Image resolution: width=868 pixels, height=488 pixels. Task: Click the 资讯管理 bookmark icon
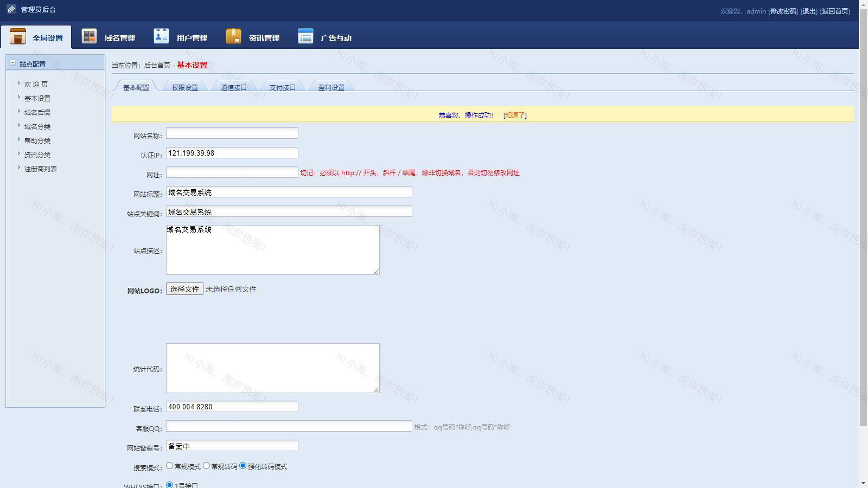[x=233, y=36]
